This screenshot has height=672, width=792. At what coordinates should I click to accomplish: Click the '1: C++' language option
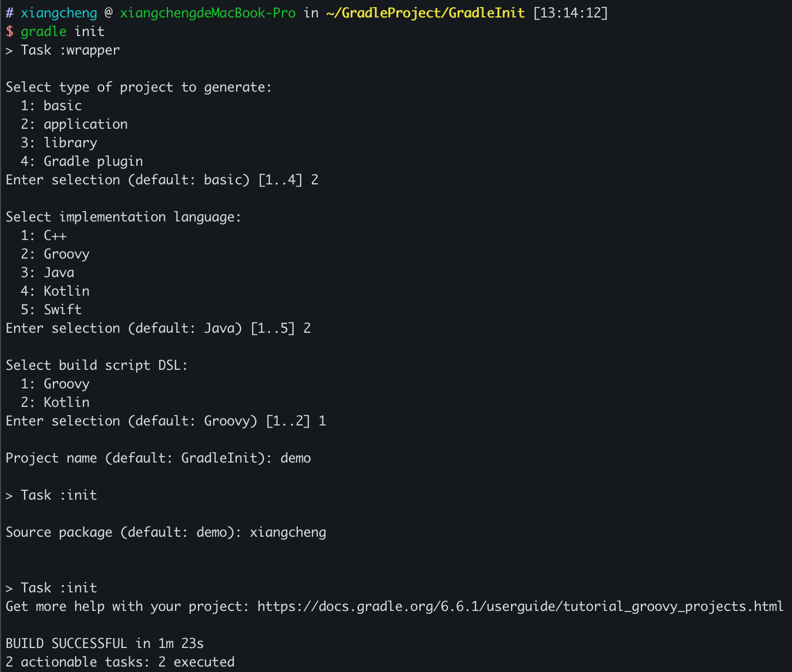click(x=44, y=236)
